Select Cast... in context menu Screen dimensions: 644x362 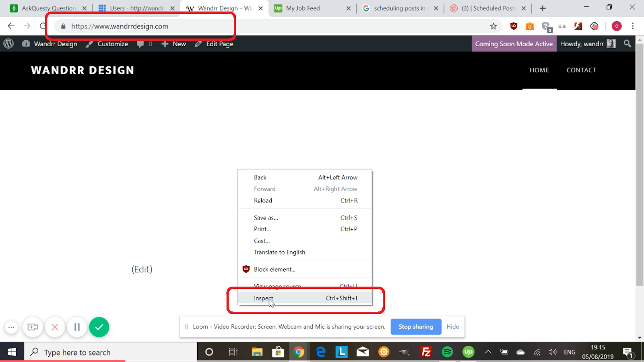pos(305,241)
